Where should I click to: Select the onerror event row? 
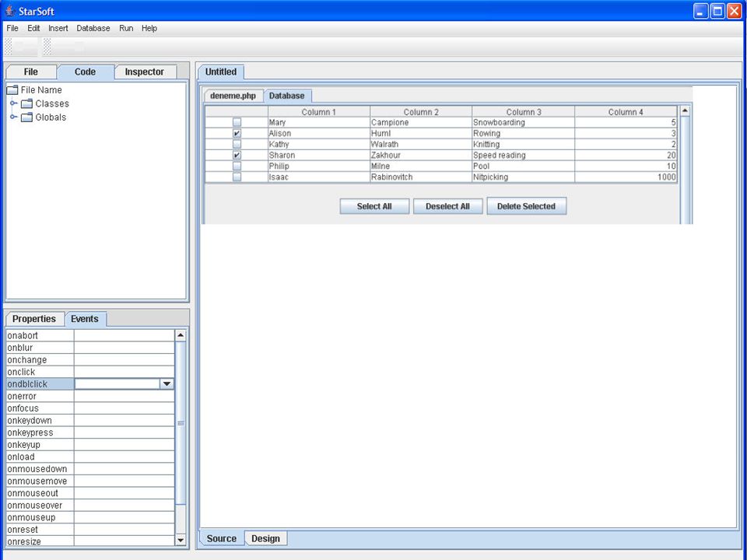tap(90, 396)
